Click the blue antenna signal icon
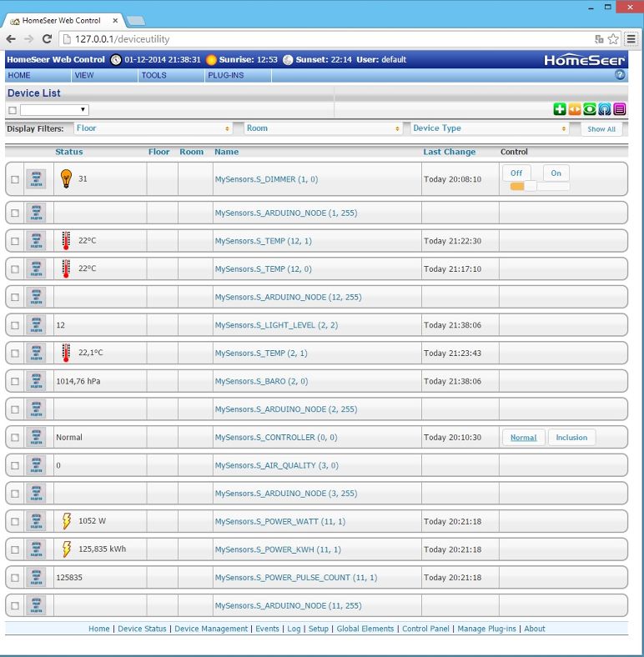The width and height of the screenshot is (644, 657). [x=604, y=109]
